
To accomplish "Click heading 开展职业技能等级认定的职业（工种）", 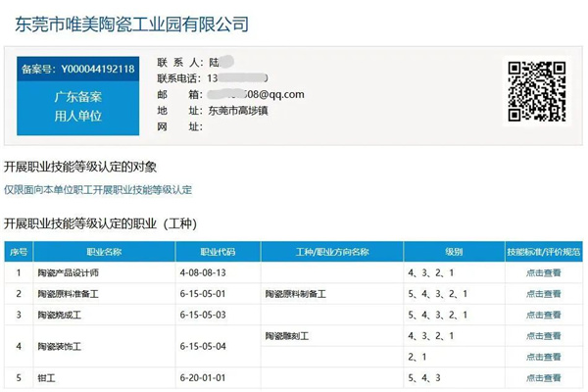I will click(x=100, y=224).
